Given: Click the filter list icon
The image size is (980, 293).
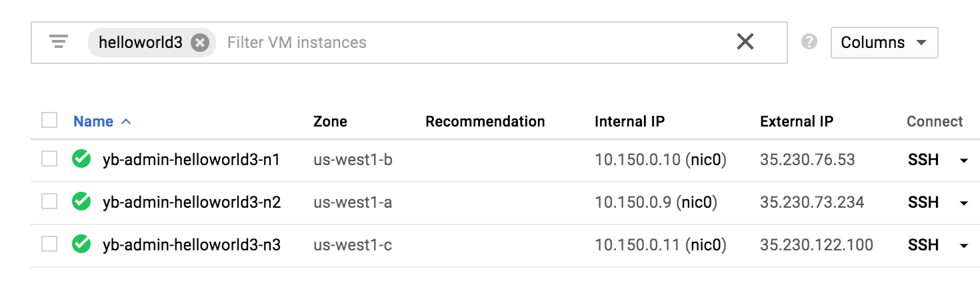Looking at the screenshot, I should [x=59, y=42].
